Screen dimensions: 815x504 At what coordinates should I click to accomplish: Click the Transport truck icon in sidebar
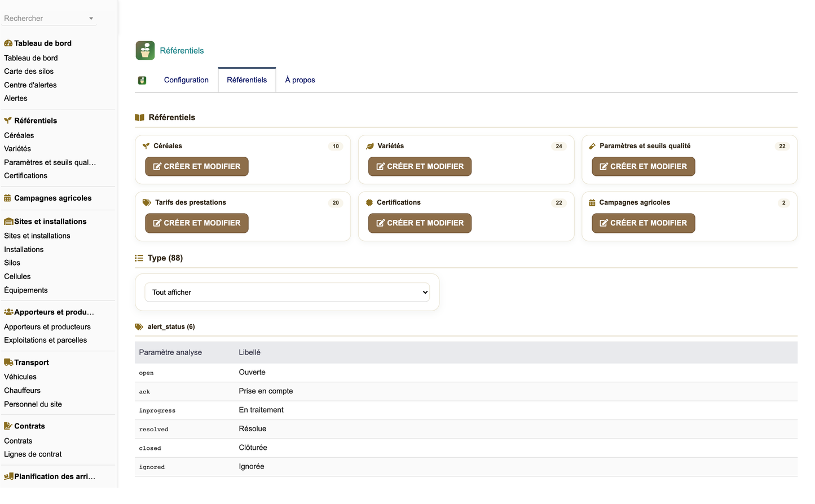coord(8,362)
